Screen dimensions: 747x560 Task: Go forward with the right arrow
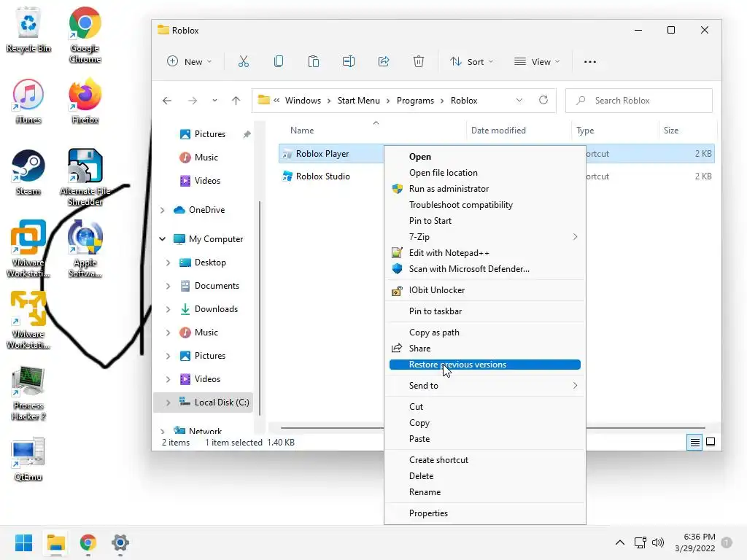click(x=193, y=101)
